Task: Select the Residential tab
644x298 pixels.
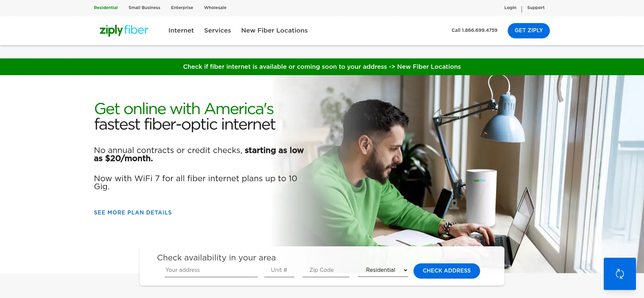Action: pyautogui.click(x=106, y=8)
